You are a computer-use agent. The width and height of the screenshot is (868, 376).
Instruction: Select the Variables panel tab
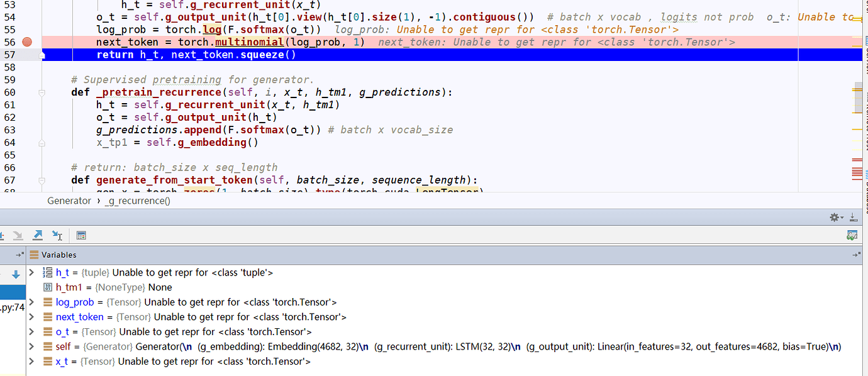click(58, 255)
